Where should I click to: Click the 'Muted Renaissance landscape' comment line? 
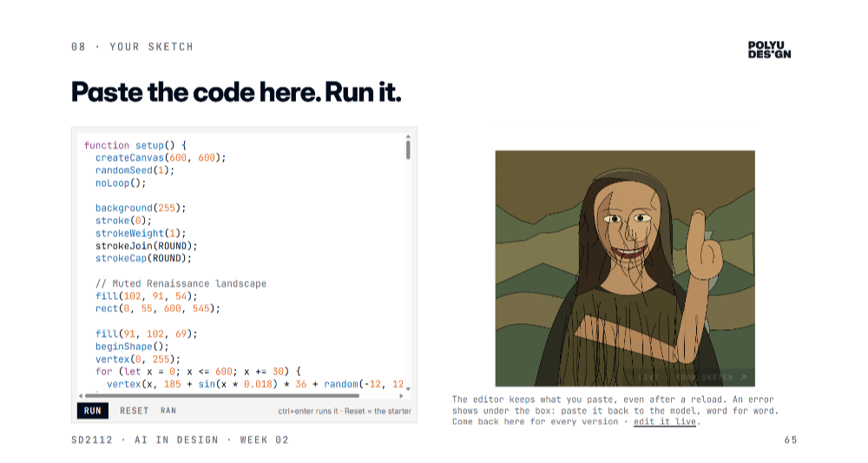[x=181, y=283]
